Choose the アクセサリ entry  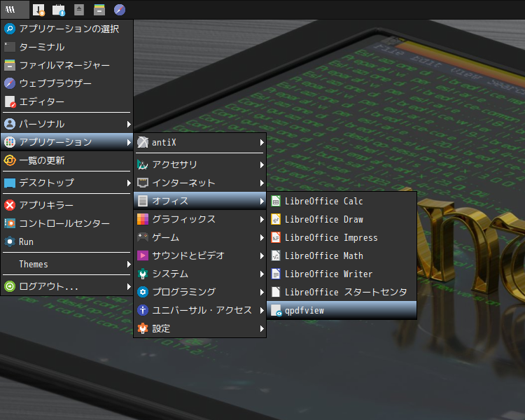point(200,164)
